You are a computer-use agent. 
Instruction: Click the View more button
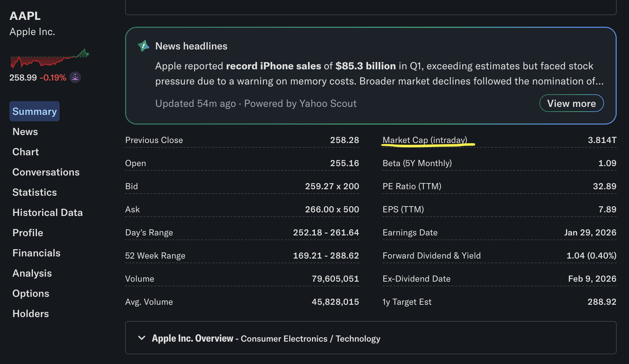(x=572, y=103)
